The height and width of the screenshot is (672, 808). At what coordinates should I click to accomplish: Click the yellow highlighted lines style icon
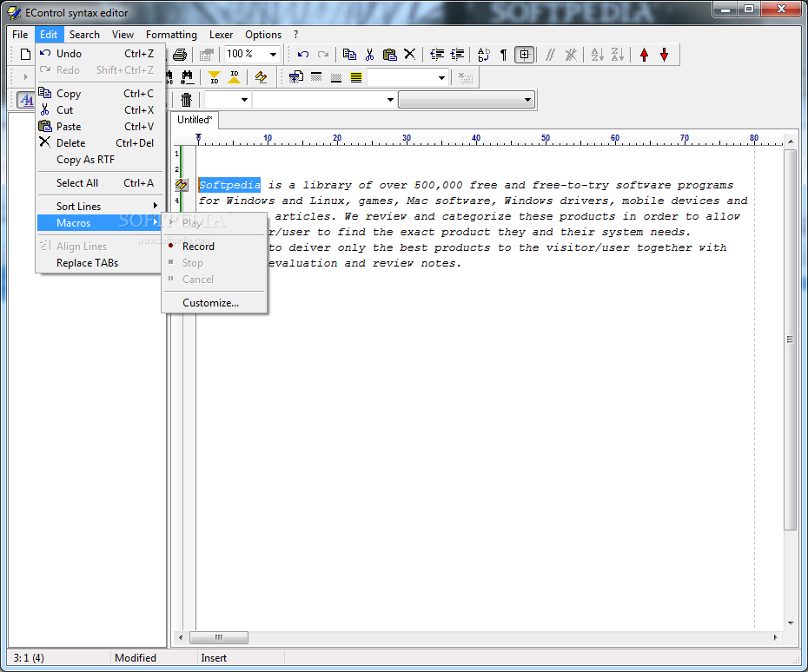click(x=356, y=77)
